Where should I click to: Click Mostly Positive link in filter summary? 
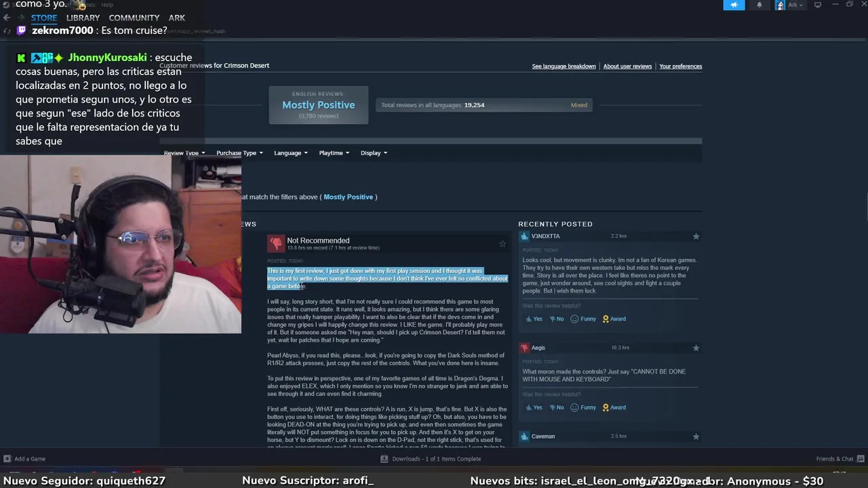tap(349, 197)
